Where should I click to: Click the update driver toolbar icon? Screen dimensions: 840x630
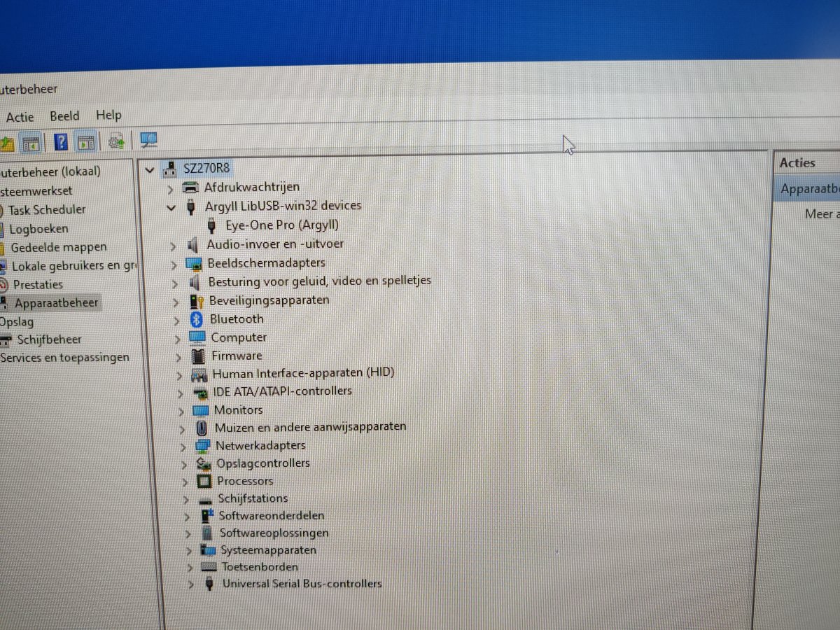[116, 141]
